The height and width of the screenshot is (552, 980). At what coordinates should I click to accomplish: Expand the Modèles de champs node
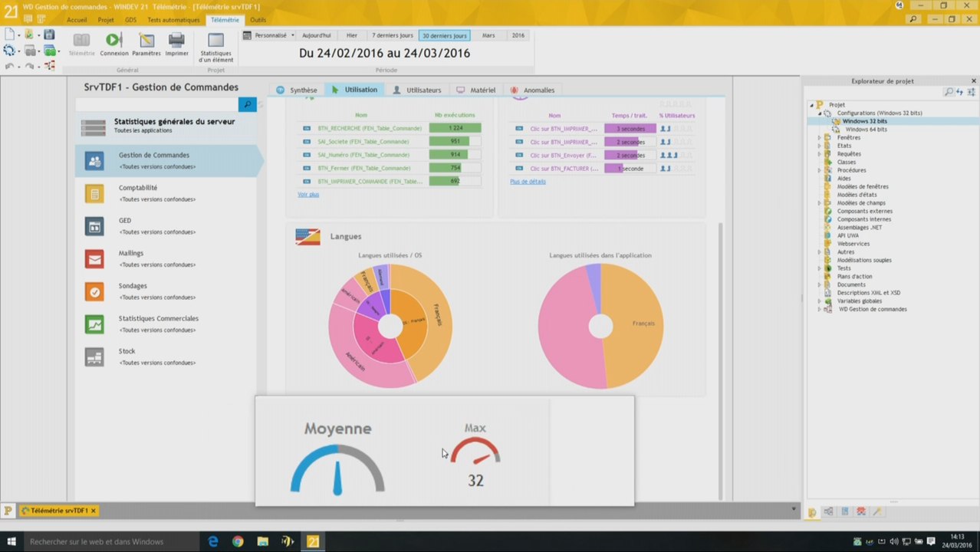click(x=819, y=203)
